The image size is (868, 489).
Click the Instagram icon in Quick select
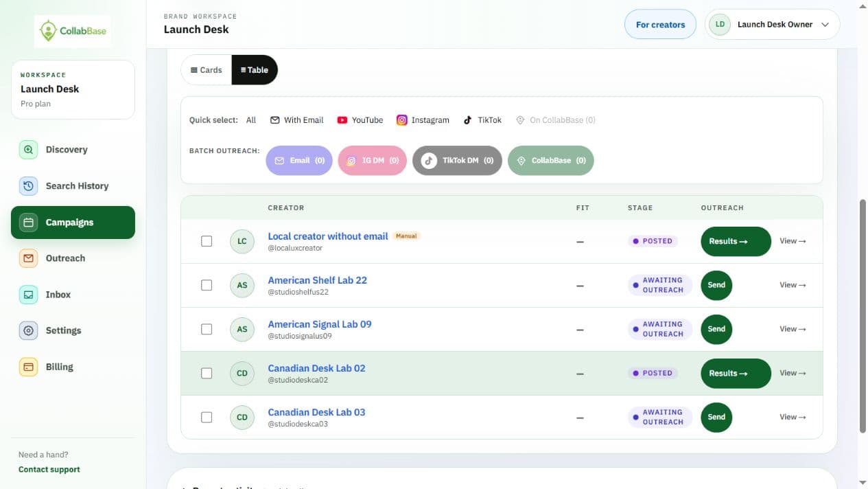[402, 120]
